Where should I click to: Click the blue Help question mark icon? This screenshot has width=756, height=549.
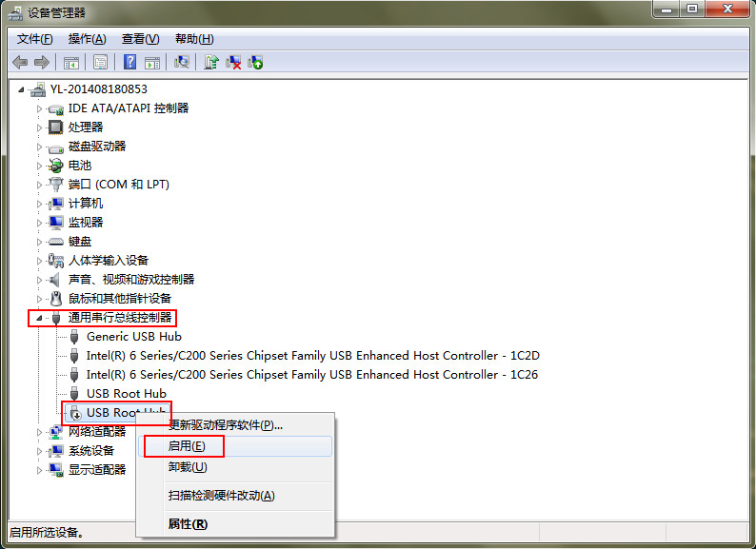click(x=129, y=62)
